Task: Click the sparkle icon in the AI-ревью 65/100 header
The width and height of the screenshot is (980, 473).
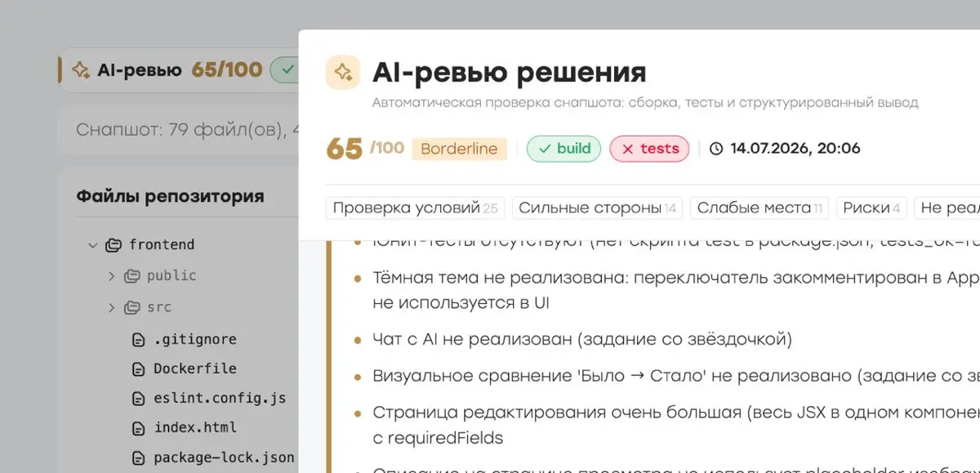Action: pyautogui.click(x=81, y=70)
